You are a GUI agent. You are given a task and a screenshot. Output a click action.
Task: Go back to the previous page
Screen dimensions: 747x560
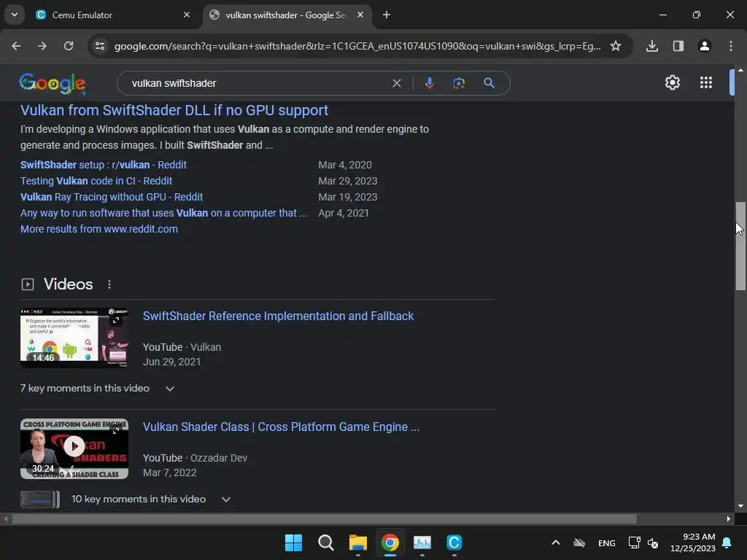click(x=16, y=46)
